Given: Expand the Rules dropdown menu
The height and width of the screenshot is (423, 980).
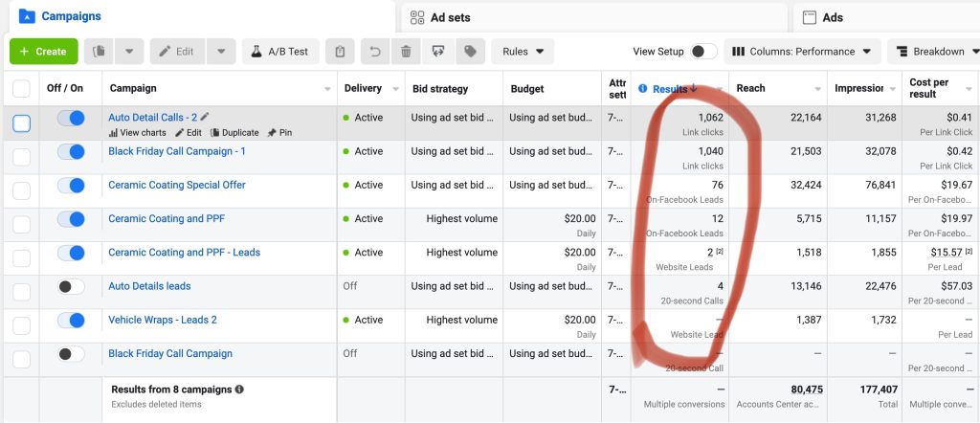Looking at the screenshot, I should click(x=523, y=52).
